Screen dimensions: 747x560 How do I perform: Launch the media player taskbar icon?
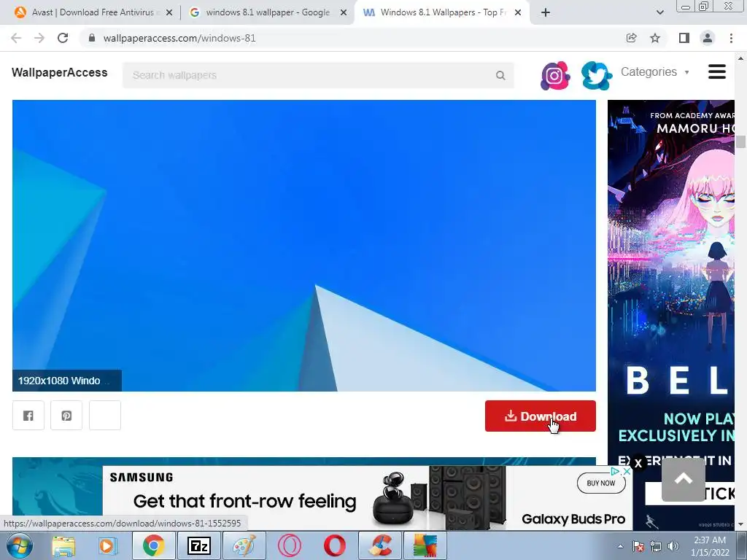point(108,545)
